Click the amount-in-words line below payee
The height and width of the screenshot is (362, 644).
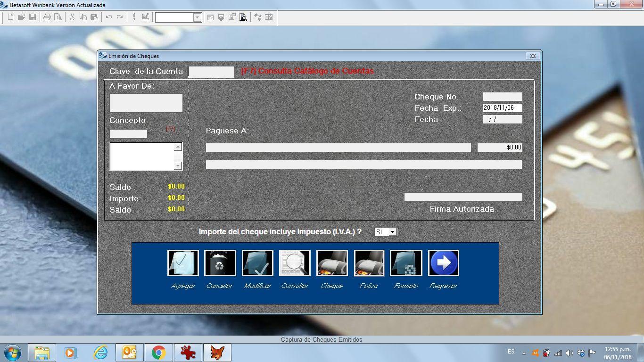click(364, 165)
